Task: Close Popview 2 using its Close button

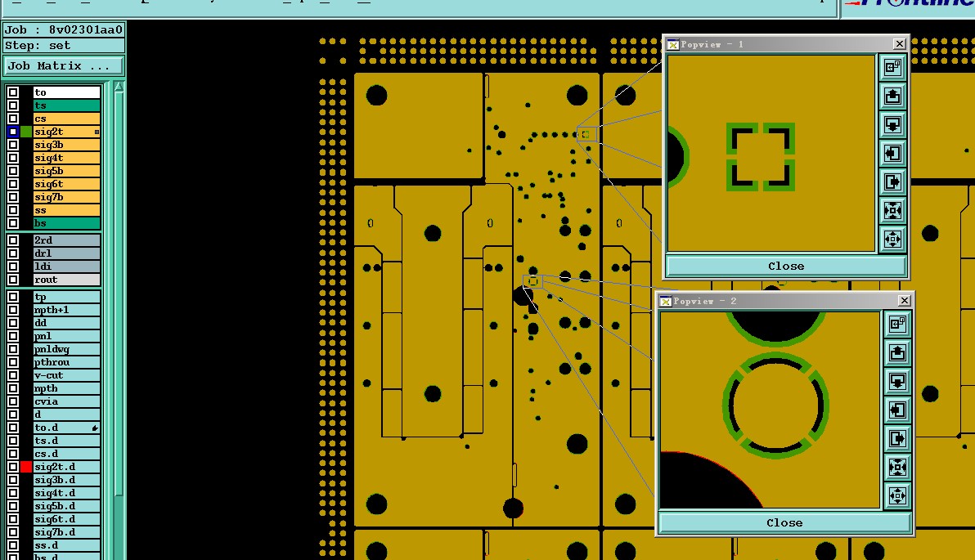Action: coord(784,522)
